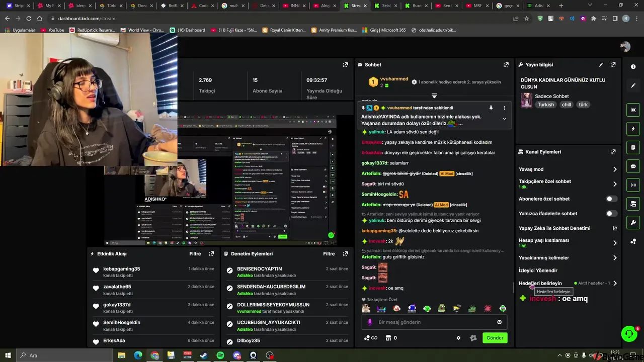Click the verified badge icon beside Gönder
This screenshot has width=644, height=362.
(x=473, y=338)
